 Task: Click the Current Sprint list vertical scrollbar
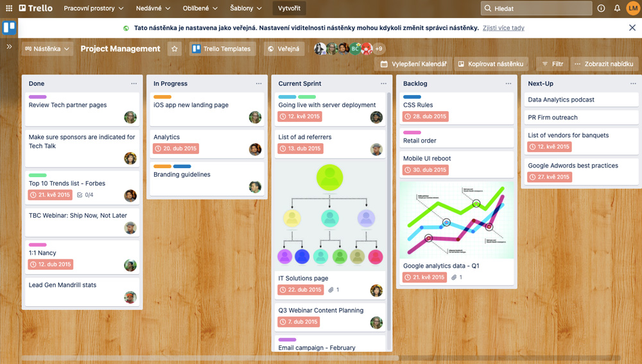389,213
